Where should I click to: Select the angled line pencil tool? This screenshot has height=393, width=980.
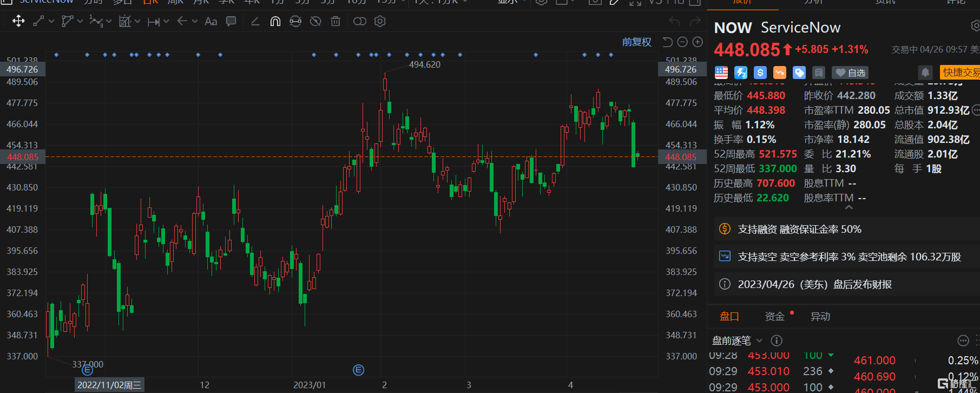[255, 22]
